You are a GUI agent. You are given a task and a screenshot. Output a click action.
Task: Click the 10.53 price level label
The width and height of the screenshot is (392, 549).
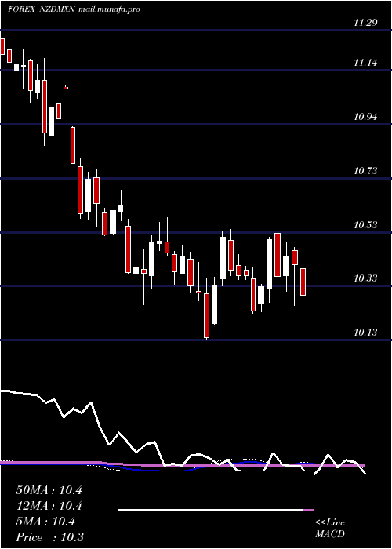(x=365, y=225)
